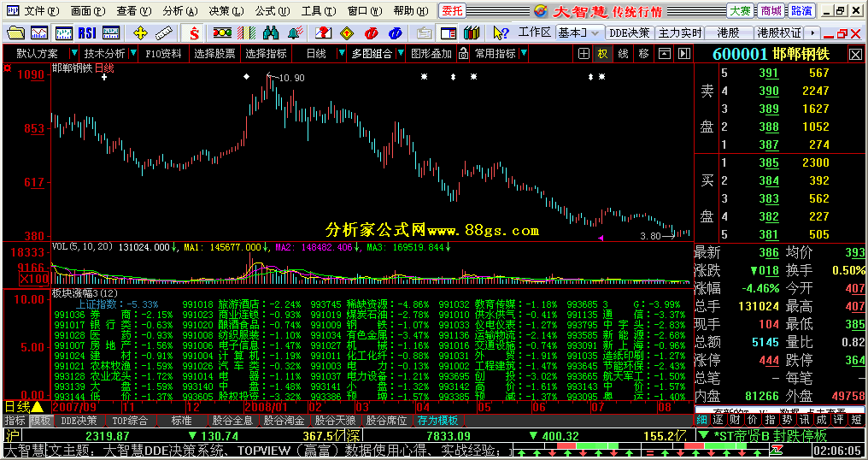868x460 pixels.
Task: Click the 10.90 high price marker
Action: [x=291, y=78]
